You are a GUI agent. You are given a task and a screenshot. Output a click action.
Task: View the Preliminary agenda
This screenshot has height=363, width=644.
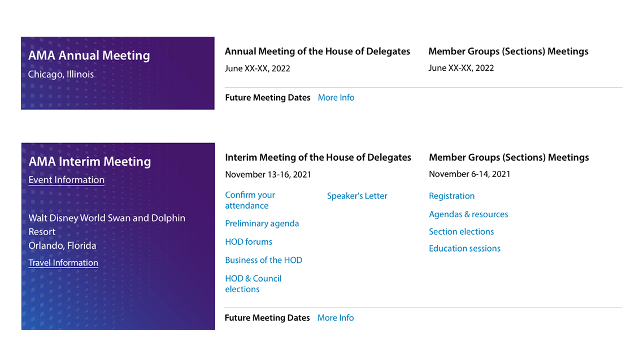click(x=262, y=223)
